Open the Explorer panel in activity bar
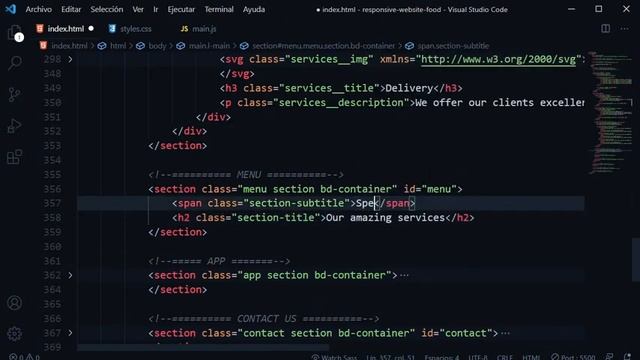640x360 pixels. 14,32
